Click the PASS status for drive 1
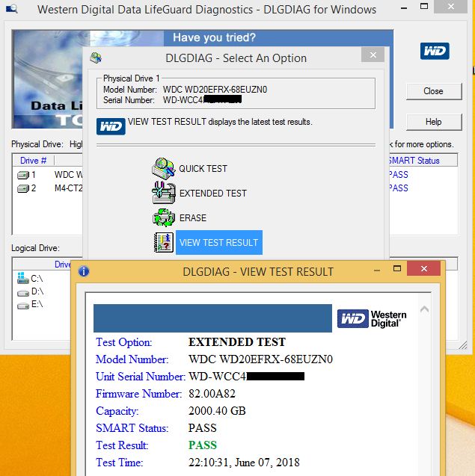475x476 pixels. pyautogui.click(x=399, y=175)
